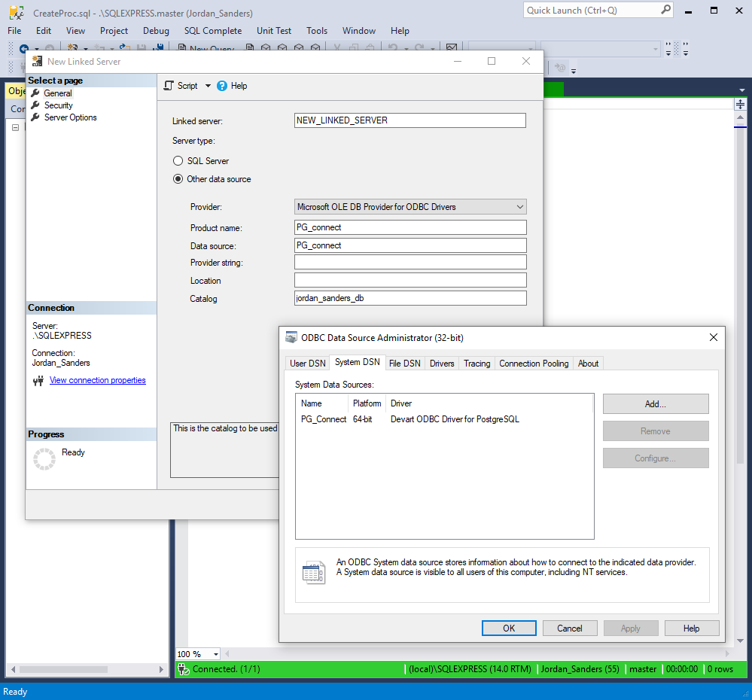Click the ODBC Data Source Administrator title icon
This screenshot has height=700, width=752.
(291, 337)
